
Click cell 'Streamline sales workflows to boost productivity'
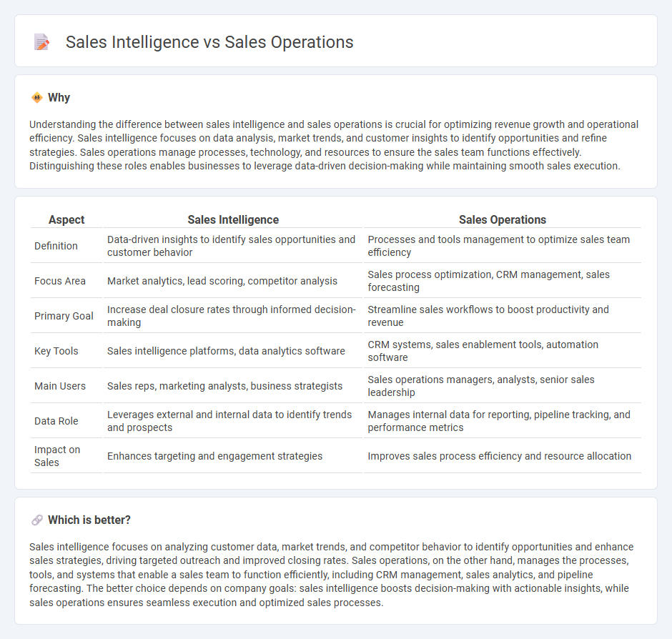pyautogui.click(x=503, y=317)
